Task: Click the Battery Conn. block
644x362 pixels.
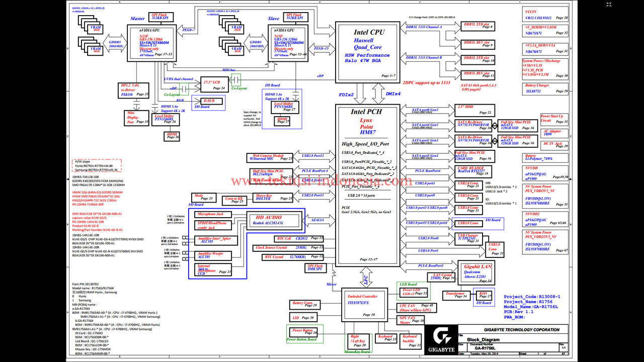Action: 304,304
